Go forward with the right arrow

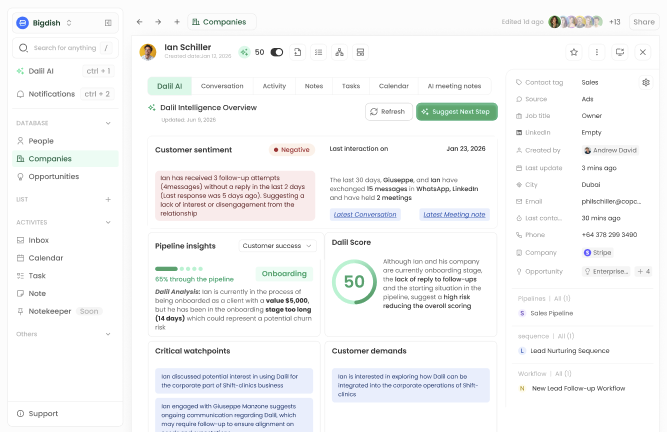158,22
